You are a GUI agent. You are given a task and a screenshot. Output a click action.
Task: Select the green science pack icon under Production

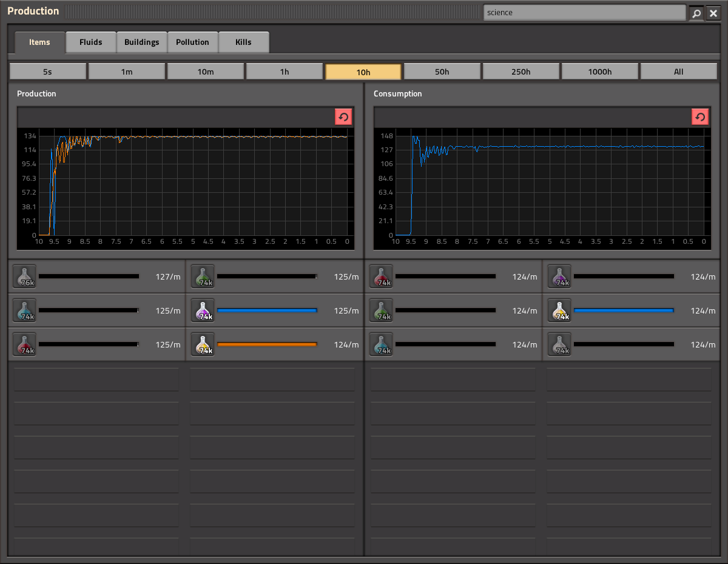(203, 277)
